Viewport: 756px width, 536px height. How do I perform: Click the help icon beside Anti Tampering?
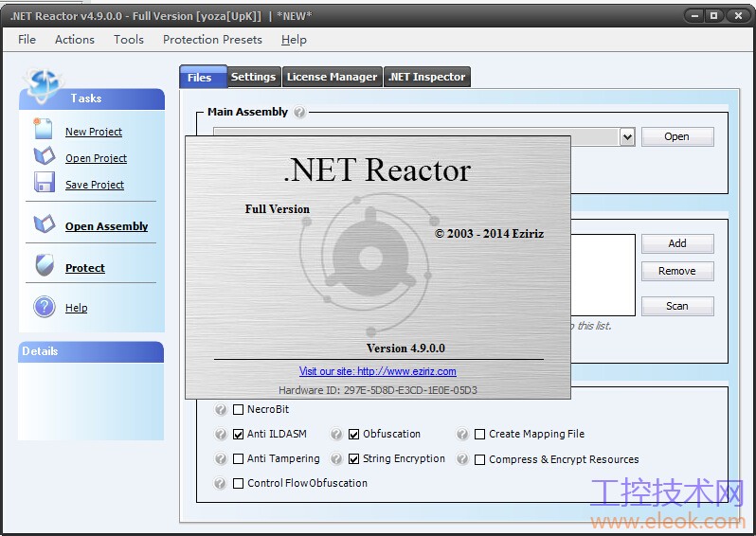[221, 458]
